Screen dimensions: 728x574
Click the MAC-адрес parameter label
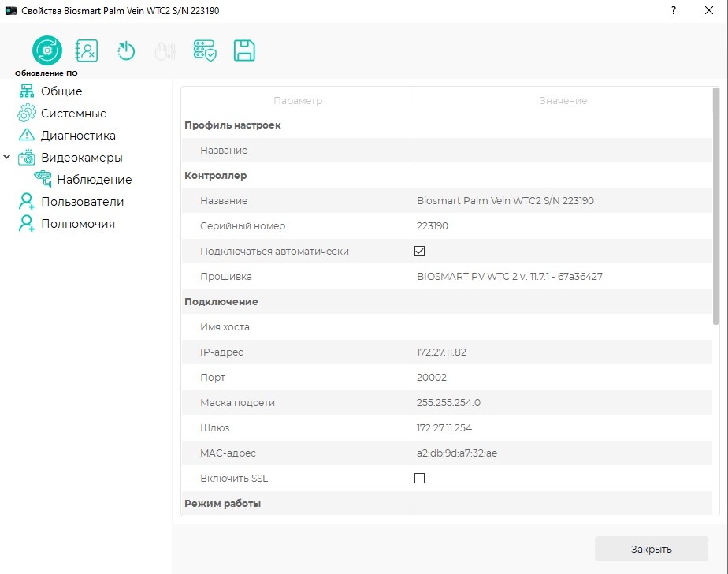coord(228,453)
